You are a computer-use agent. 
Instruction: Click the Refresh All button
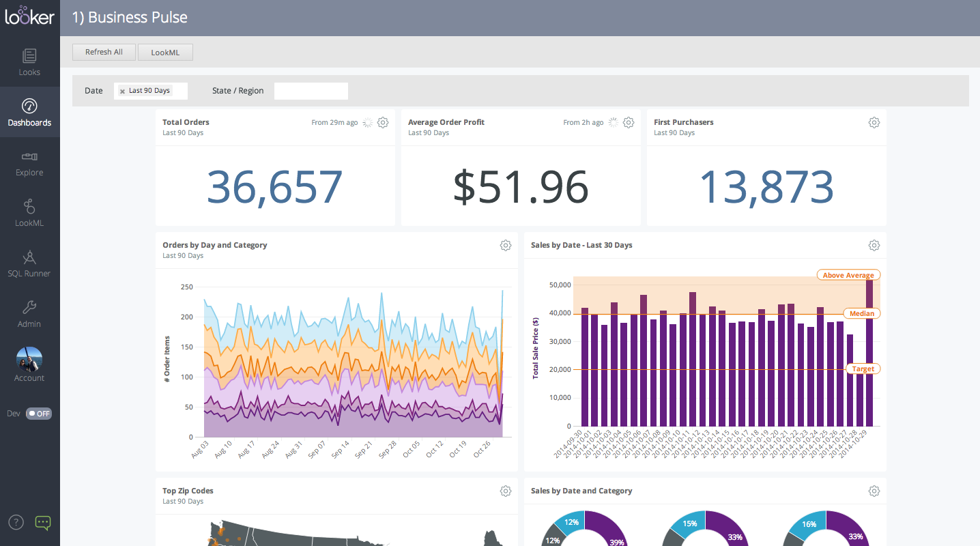point(104,52)
